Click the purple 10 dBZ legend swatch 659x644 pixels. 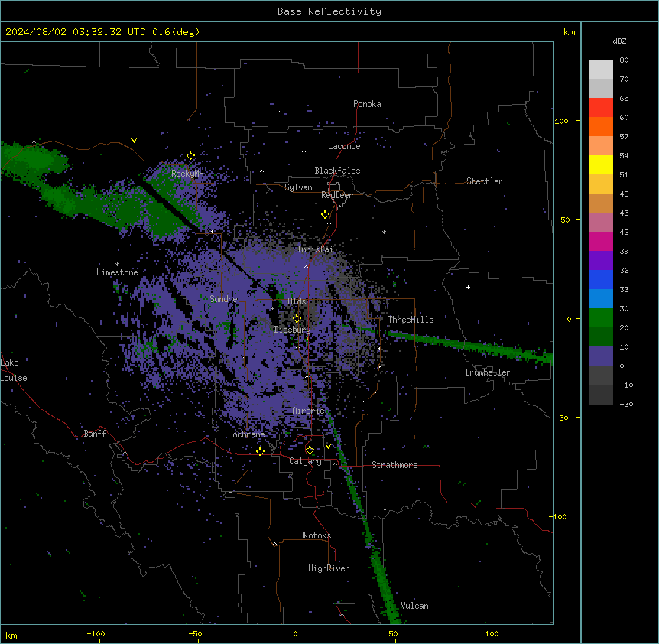[601, 356]
